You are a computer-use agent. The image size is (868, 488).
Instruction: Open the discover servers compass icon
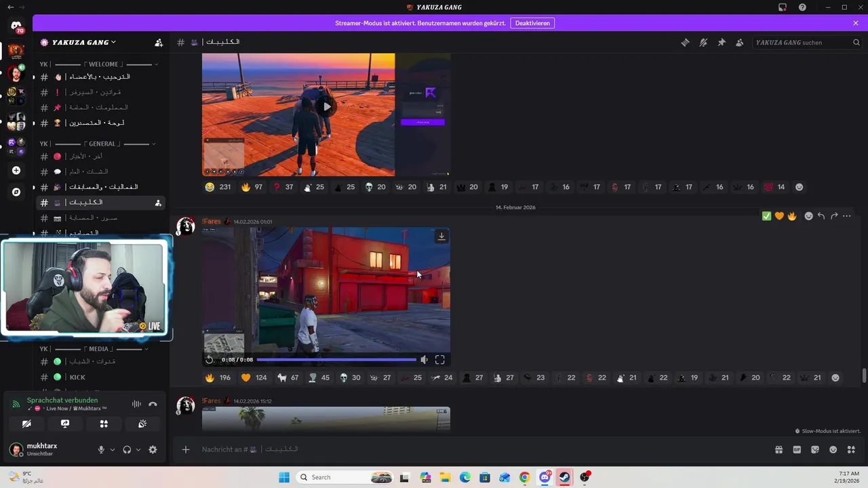coord(16,192)
